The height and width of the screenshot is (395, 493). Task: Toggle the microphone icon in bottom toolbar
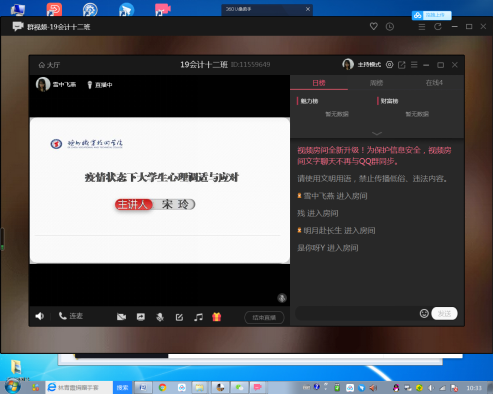pos(160,317)
